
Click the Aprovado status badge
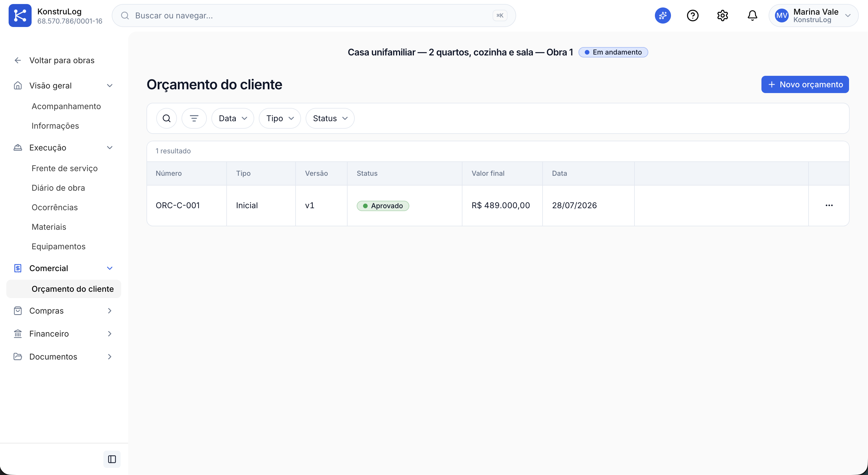point(383,206)
